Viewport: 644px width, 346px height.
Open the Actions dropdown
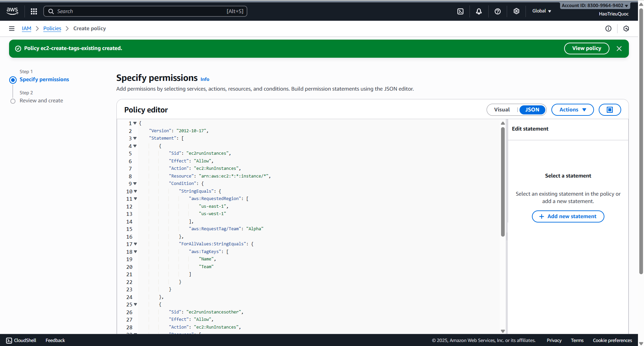pyautogui.click(x=572, y=109)
